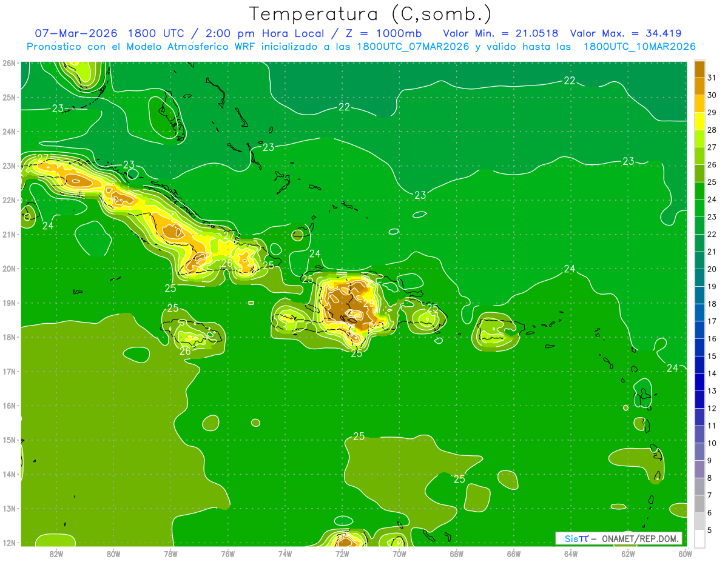Pick the gray colorbar swatch between 6 and 7
This screenshot has height=562, width=728.
click(x=699, y=504)
